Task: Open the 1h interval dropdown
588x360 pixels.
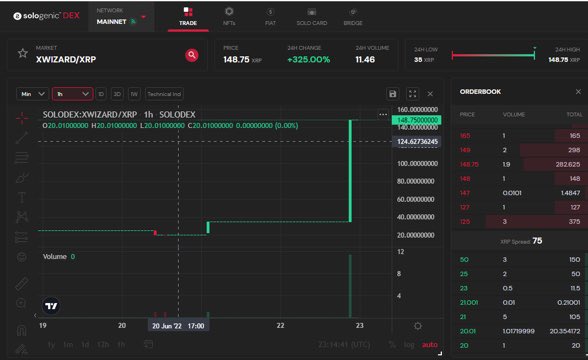Action: click(72, 94)
